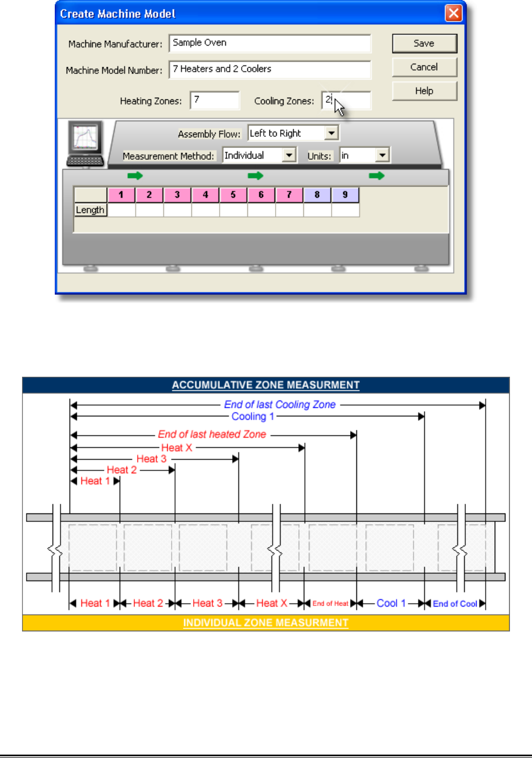
Task: Click Length cell under zone 5
Action: pyautogui.click(x=233, y=210)
